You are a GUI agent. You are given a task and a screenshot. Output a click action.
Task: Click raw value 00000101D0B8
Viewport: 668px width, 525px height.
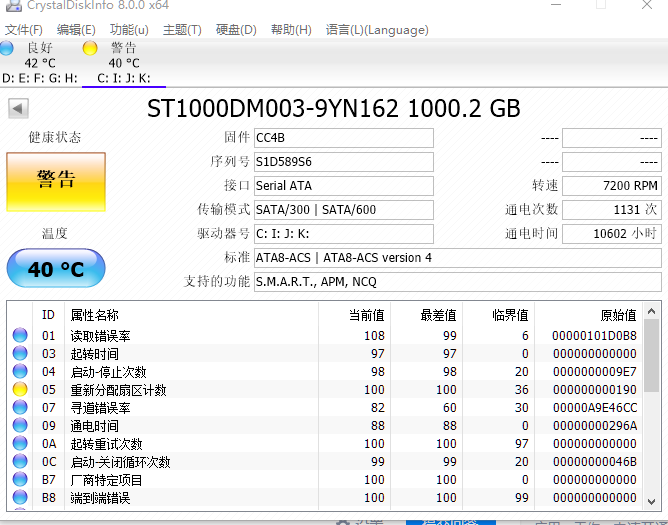(594, 336)
